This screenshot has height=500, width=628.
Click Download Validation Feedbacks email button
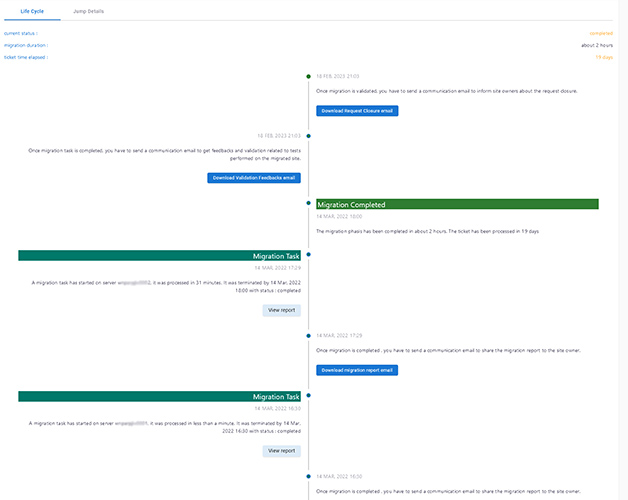253,178
